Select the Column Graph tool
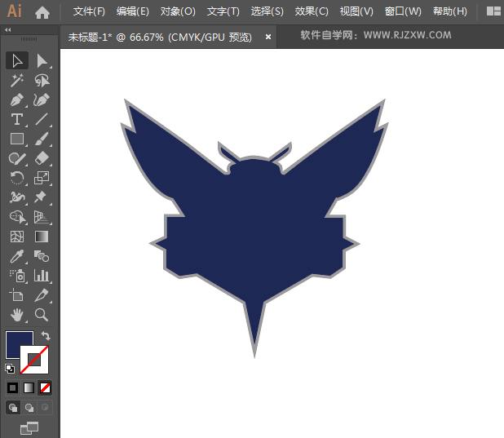504x438 pixels. coord(42,276)
